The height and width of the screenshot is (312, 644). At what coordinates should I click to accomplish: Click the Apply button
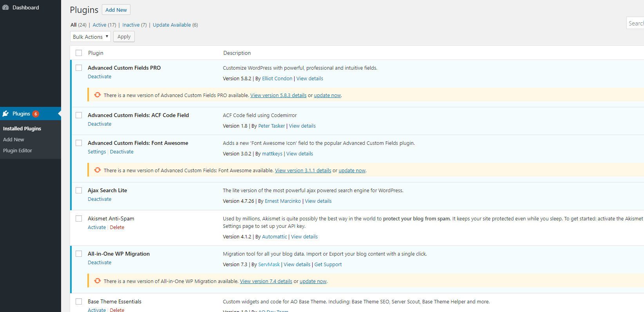click(x=124, y=37)
